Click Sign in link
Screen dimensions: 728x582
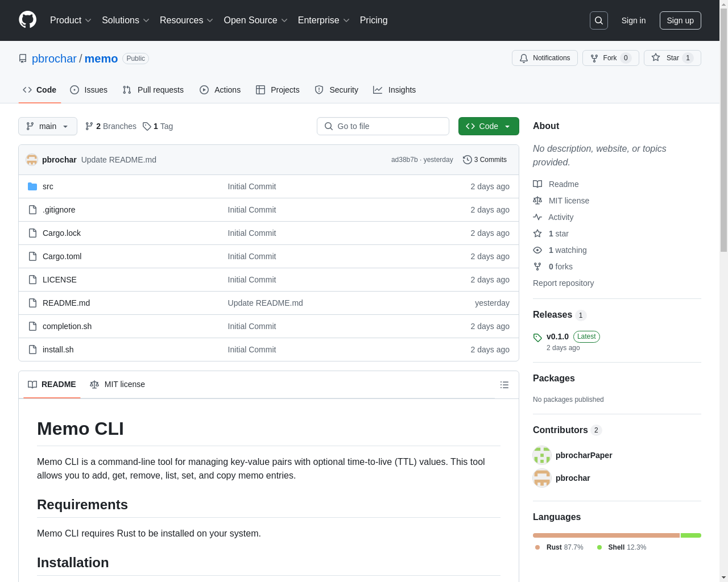[634, 20]
